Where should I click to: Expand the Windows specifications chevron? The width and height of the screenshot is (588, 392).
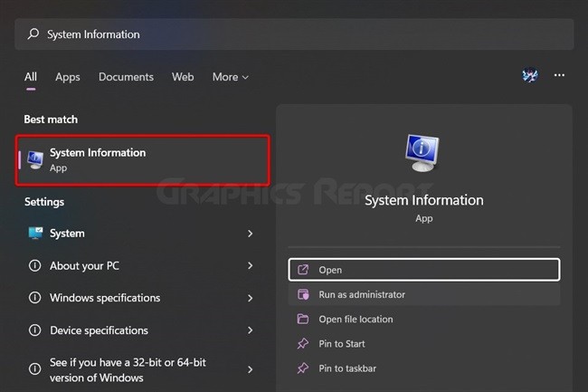click(250, 298)
